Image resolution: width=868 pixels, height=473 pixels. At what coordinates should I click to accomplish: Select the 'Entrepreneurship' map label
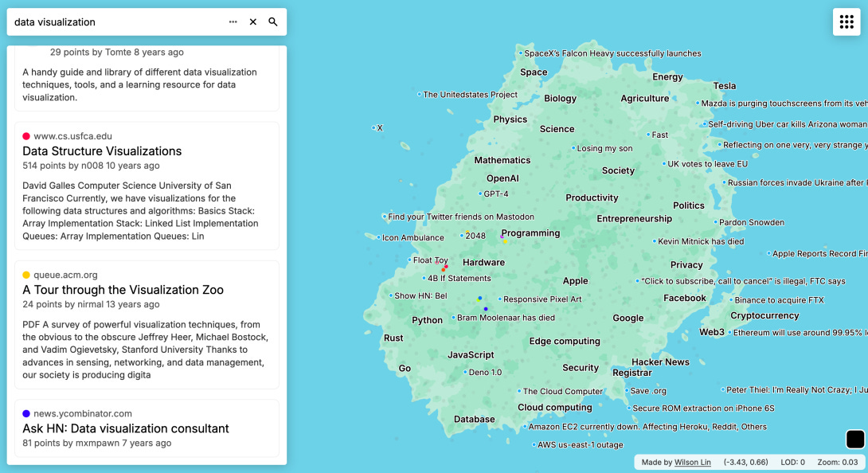point(634,219)
